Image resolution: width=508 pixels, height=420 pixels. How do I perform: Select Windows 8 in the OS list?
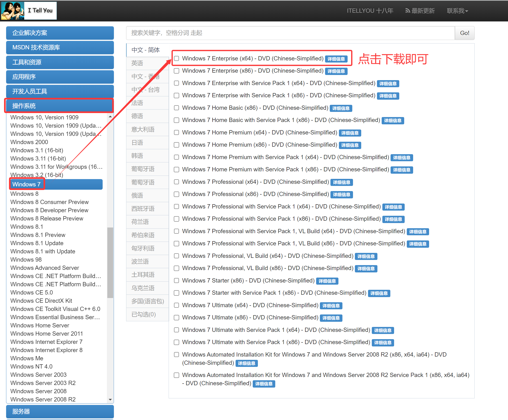coord(24,194)
